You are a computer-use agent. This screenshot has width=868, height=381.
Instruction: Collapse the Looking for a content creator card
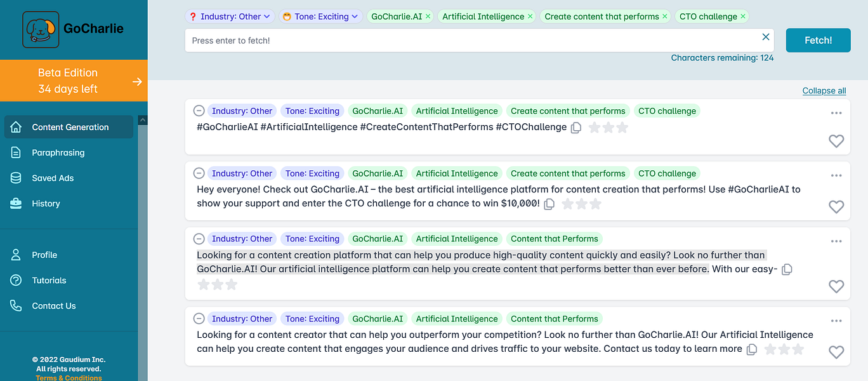(x=199, y=319)
